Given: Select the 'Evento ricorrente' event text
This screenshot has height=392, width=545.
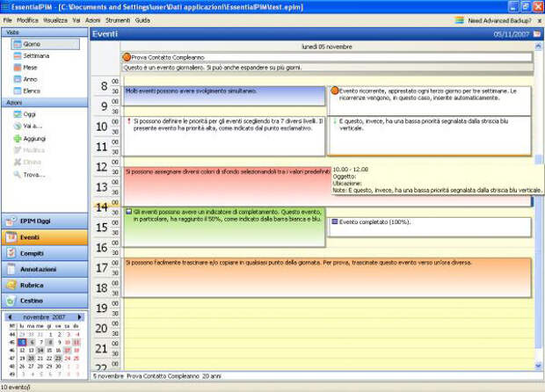Looking at the screenshot, I should [428, 95].
